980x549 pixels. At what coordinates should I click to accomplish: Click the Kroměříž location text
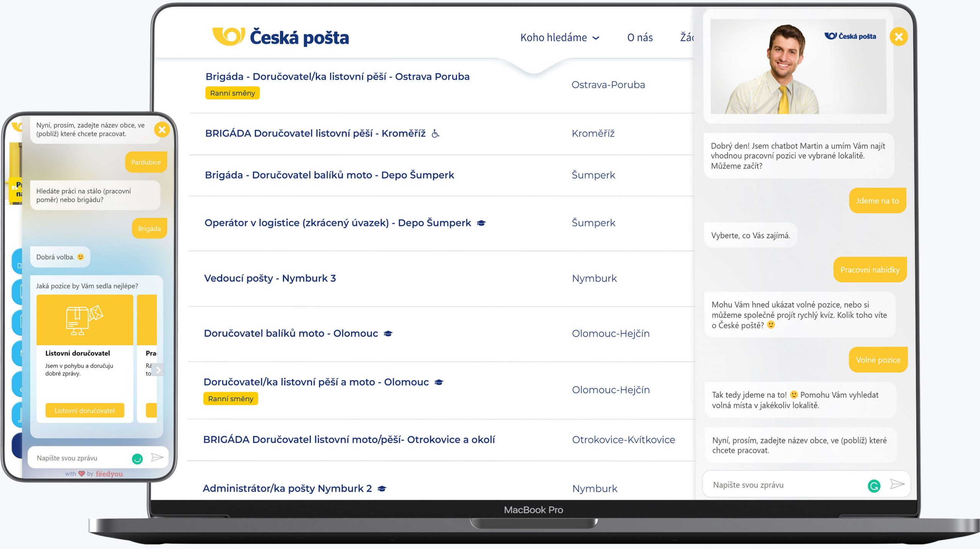(593, 133)
